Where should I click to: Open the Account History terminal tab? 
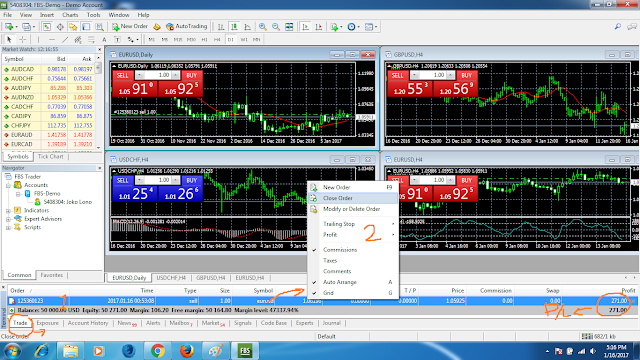(x=88, y=323)
